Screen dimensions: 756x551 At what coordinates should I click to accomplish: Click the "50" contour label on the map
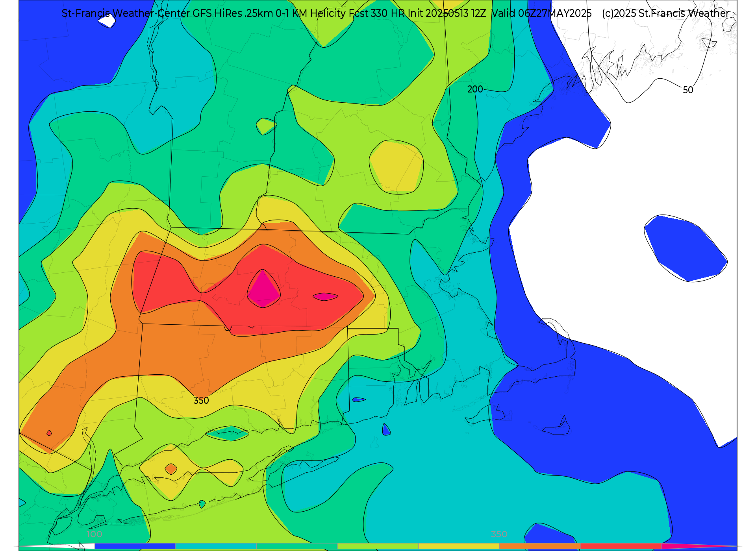(x=688, y=90)
